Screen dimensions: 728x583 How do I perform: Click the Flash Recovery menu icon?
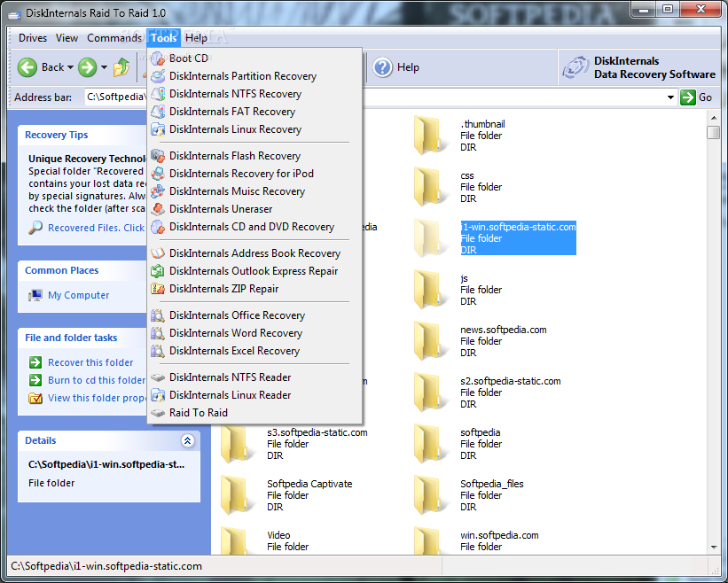(158, 156)
